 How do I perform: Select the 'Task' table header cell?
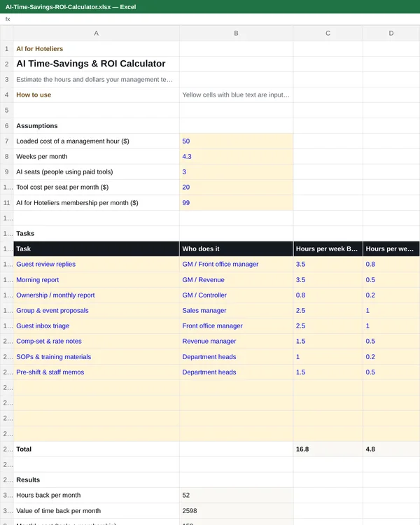click(96, 248)
